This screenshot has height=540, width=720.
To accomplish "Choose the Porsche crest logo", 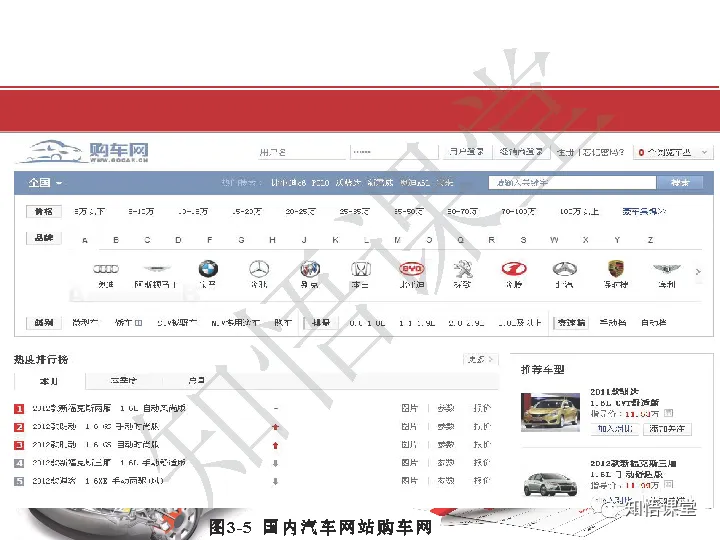I will coord(616,269).
